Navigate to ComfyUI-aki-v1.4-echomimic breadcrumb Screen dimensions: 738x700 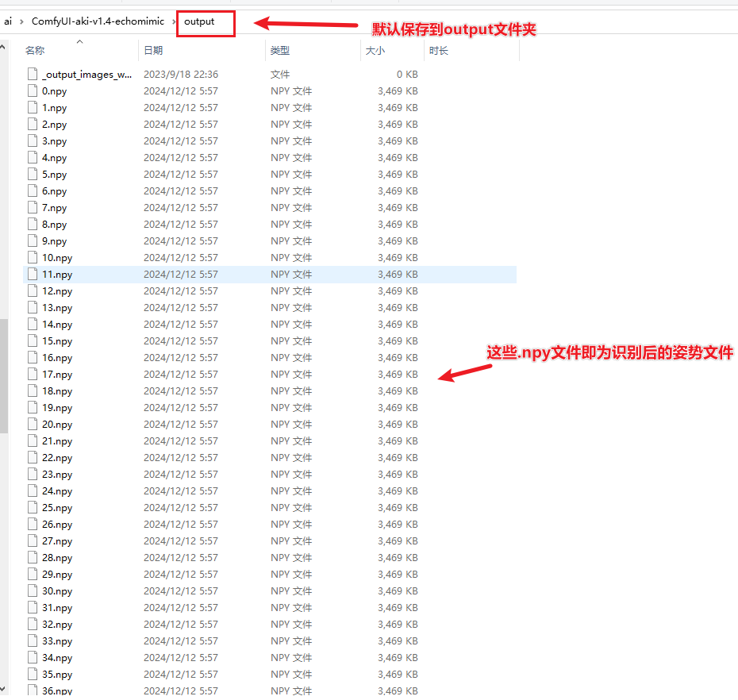coord(98,21)
